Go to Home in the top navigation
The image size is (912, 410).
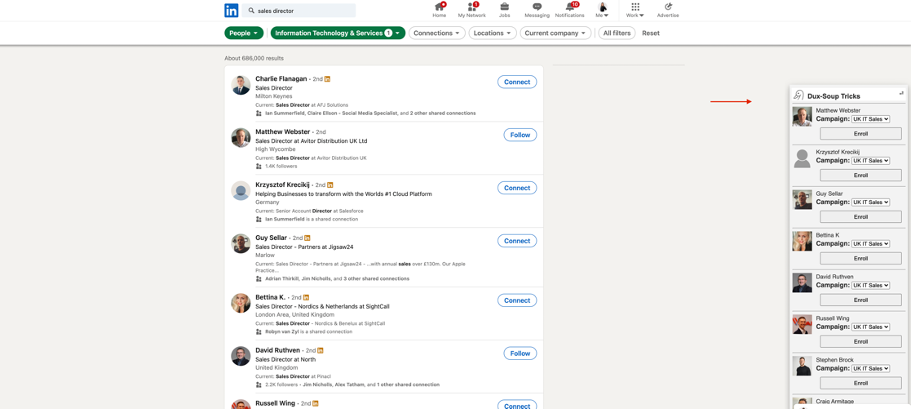click(x=439, y=10)
